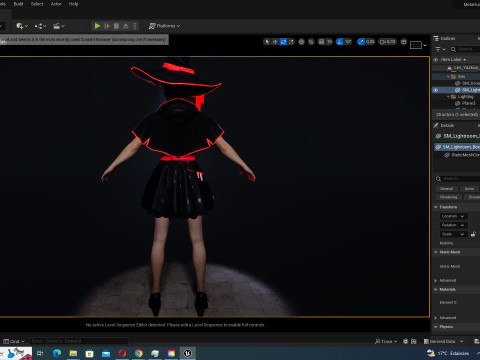The image size is (480, 360).
Task: Open the Derived Data dropdown
Action: (x=443, y=341)
